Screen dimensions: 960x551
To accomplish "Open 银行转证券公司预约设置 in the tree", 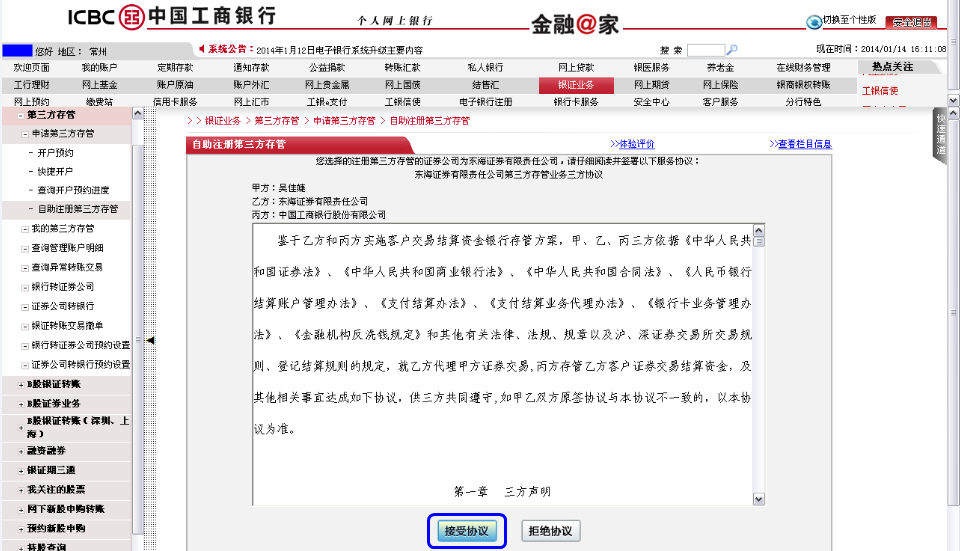I will point(81,345).
